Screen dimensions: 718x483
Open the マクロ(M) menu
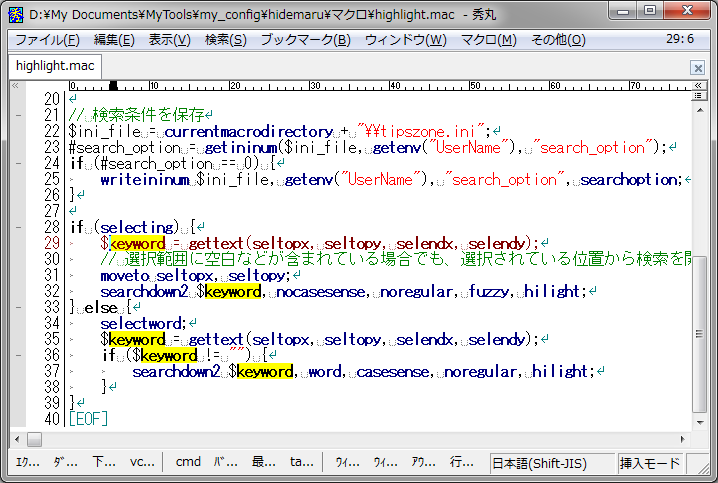(489, 40)
